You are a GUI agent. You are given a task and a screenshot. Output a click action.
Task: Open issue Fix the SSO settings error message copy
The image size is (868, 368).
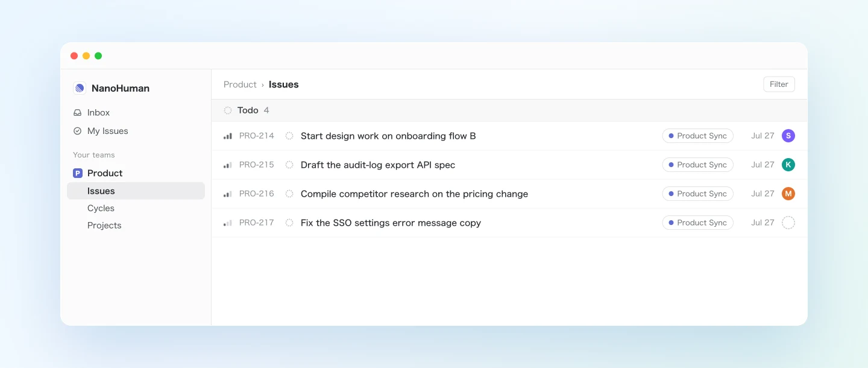[x=391, y=223]
